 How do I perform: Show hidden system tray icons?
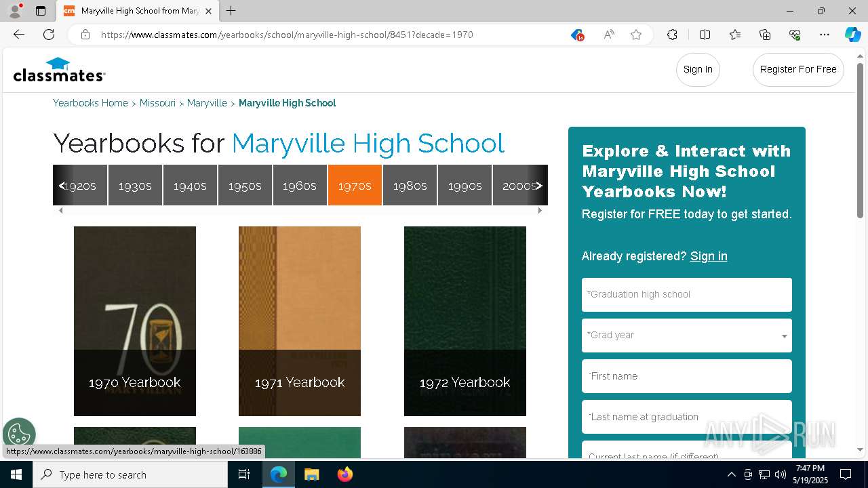click(x=731, y=474)
